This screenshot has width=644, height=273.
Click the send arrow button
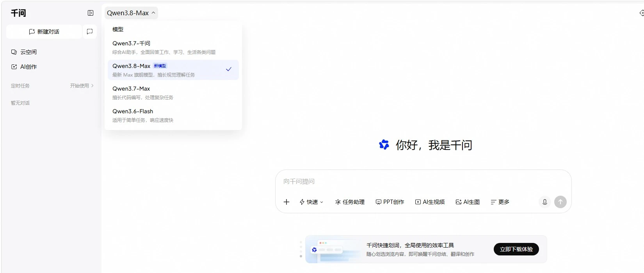(560, 202)
